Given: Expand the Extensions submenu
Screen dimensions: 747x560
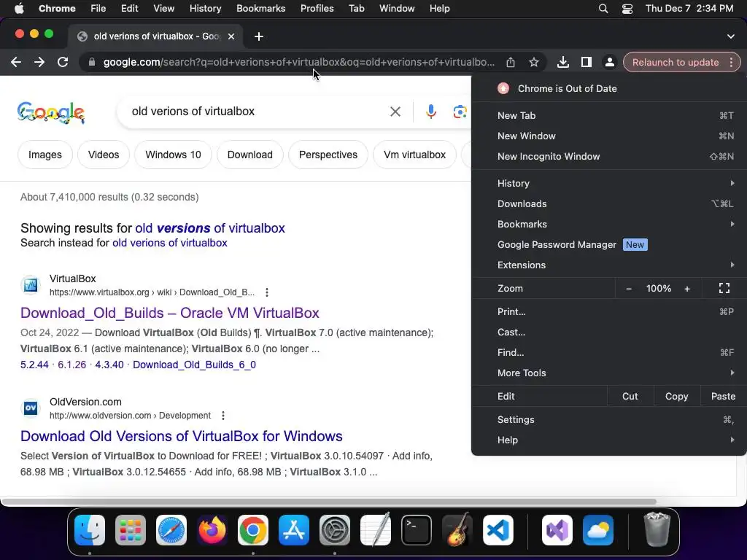Looking at the screenshot, I should [609, 265].
